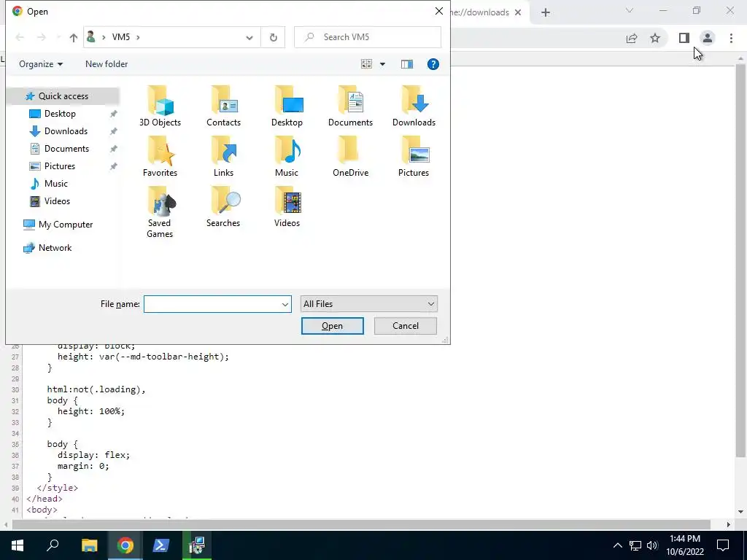Cancel the Open dialog
This screenshot has width=747, height=560.
click(406, 326)
